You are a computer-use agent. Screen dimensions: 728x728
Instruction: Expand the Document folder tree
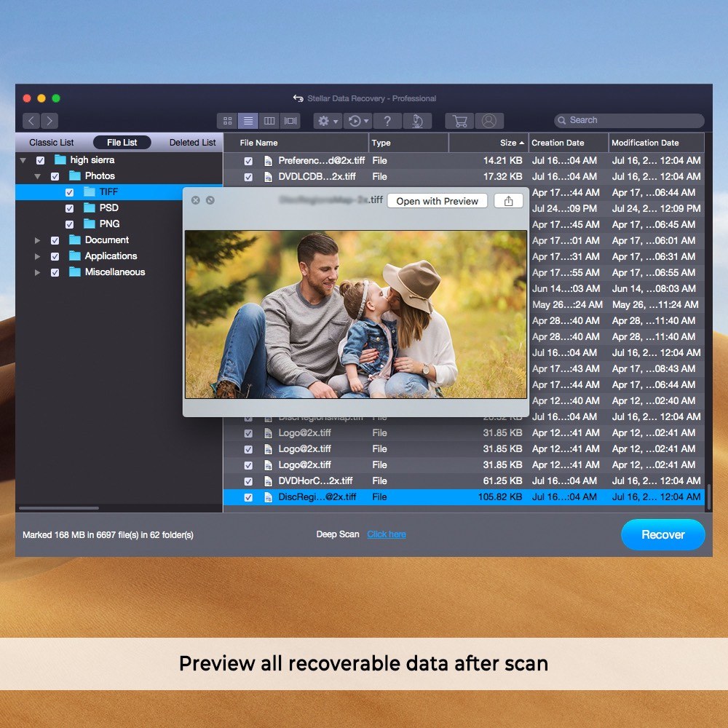(38, 240)
